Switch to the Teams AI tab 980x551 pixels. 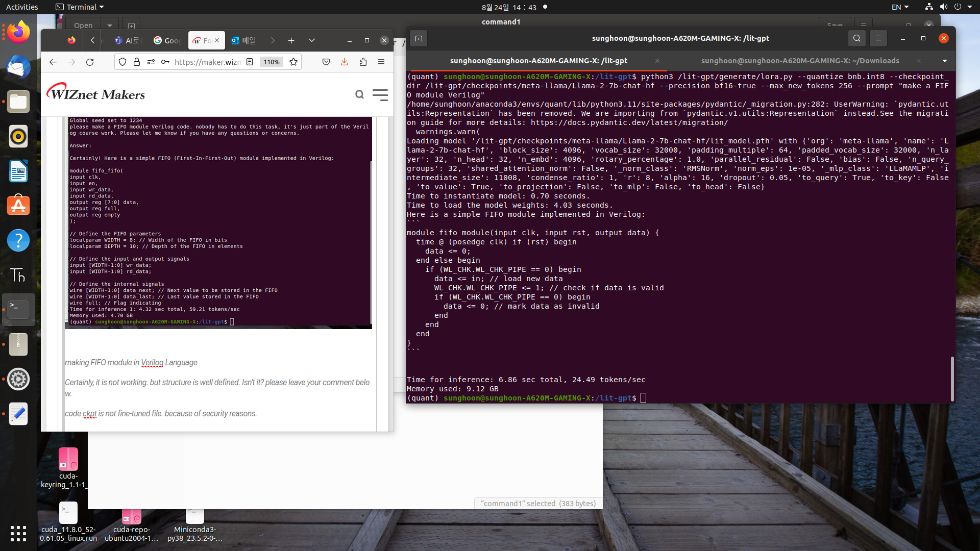click(x=129, y=40)
